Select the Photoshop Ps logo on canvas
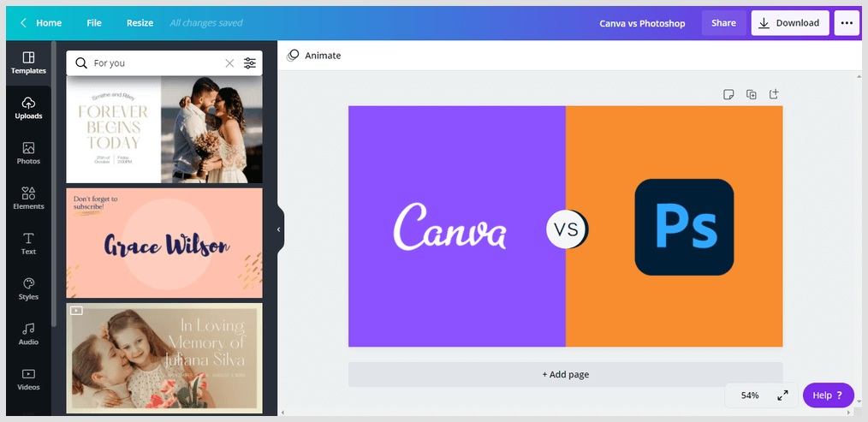Screen dimensions: 868x422 684,227
